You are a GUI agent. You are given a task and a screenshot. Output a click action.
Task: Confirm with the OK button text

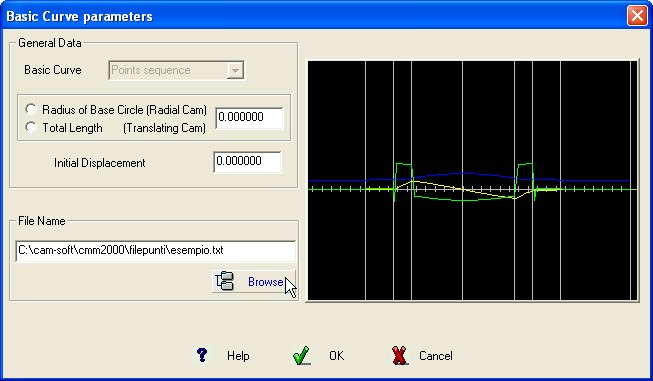point(336,356)
